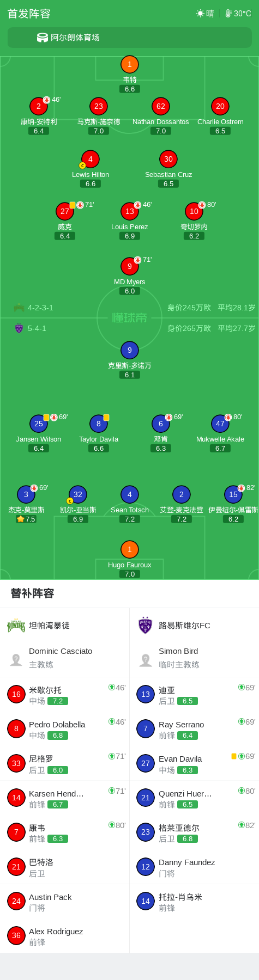This screenshot has height=980, width=259.
Task: Select player 23 马克斯-施奈德 jersey circle
Action: point(98,106)
